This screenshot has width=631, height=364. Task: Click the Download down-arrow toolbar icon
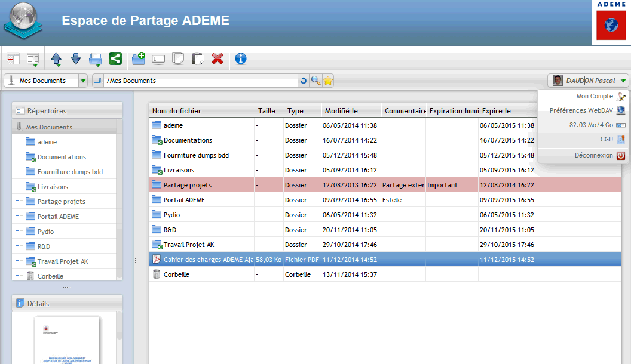[76, 59]
